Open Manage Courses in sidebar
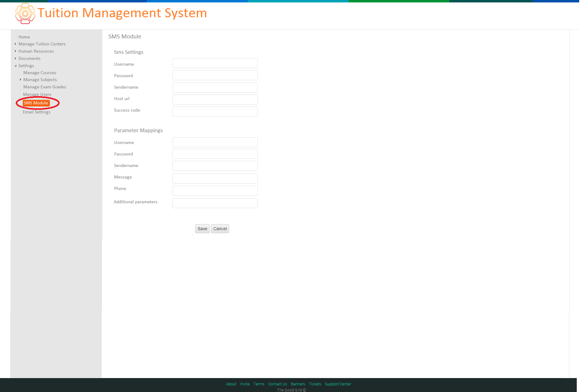Image resolution: width=581 pixels, height=392 pixels. [x=40, y=73]
